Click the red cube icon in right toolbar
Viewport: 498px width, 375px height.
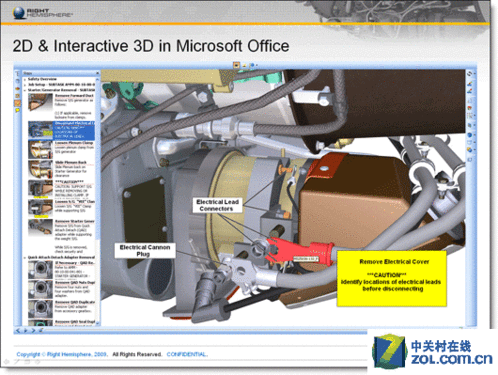[470, 108]
